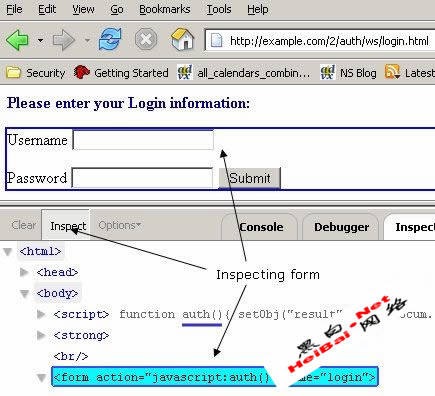This screenshot has height=396, width=435.
Task: Open the Tools menu
Action: pyautogui.click(x=219, y=9)
